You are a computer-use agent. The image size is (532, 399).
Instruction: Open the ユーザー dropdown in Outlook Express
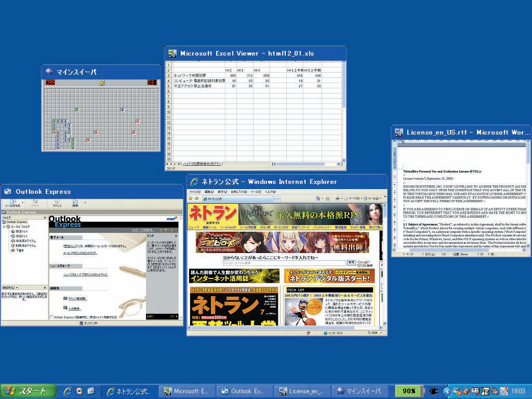166,230
